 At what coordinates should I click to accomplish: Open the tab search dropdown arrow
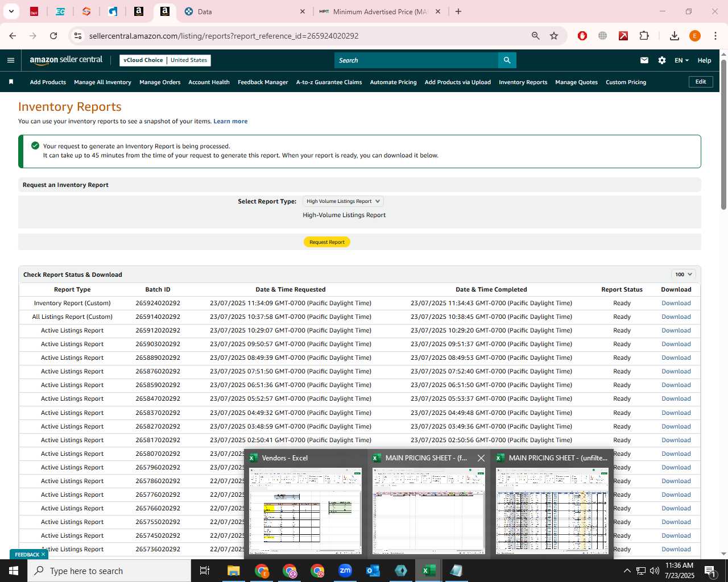tap(11, 11)
